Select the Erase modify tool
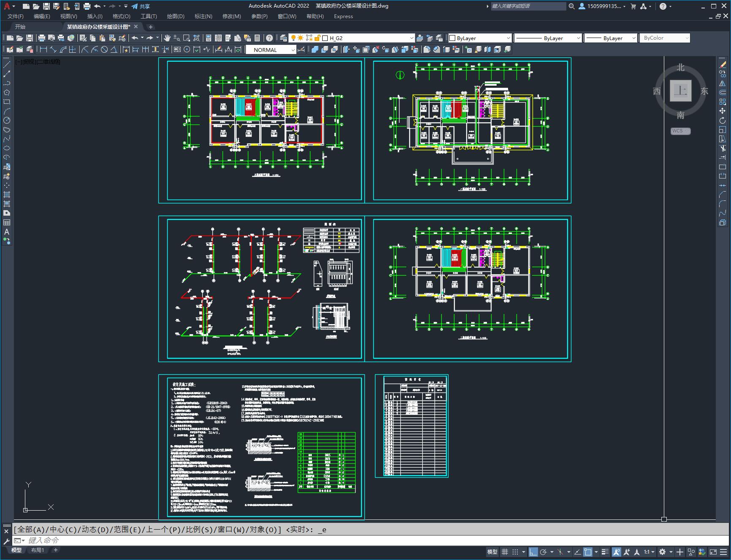Screen dimensions: 731x560 (723, 65)
